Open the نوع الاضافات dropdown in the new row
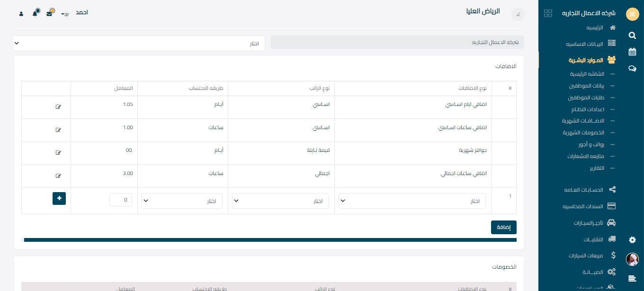Screen dimensions: 644x291 point(412,201)
